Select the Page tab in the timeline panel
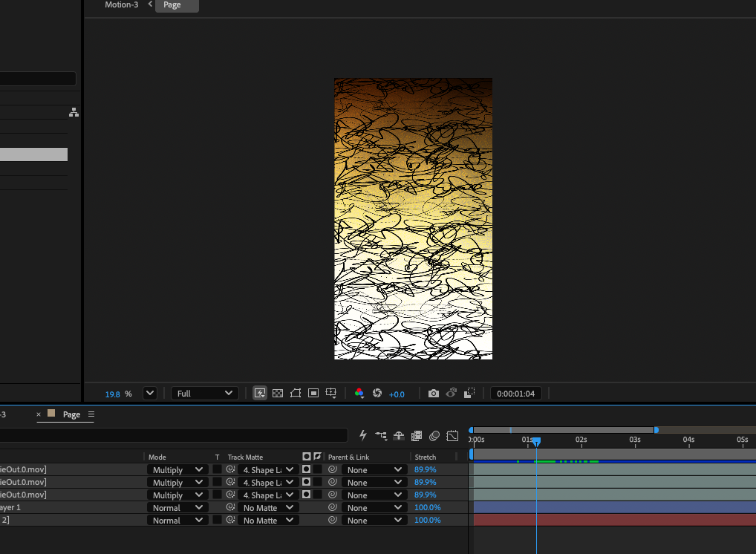The image size is (756, 554). click(71, 414)
